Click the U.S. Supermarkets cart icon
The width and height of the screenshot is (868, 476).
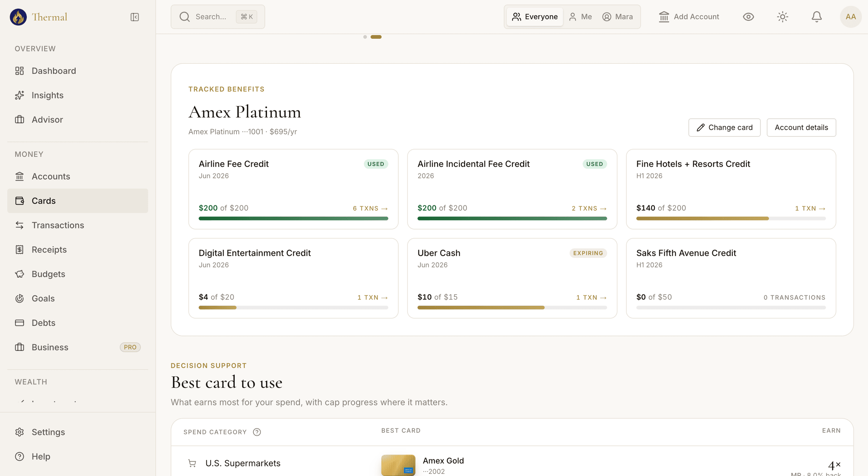pyautogui.click(x=192, y=463)
